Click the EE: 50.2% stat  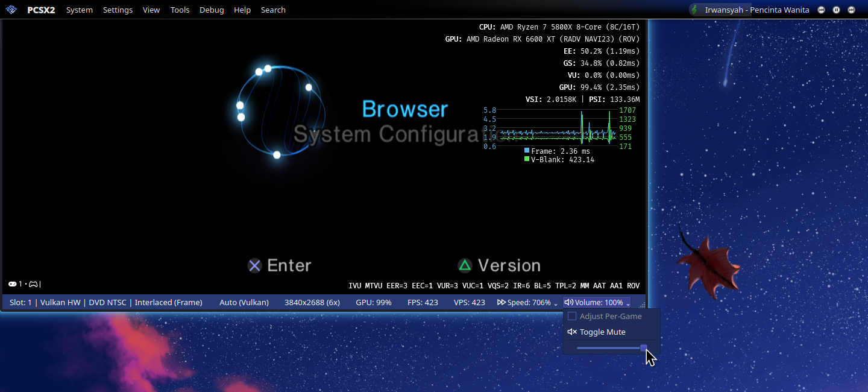(602, 51)
